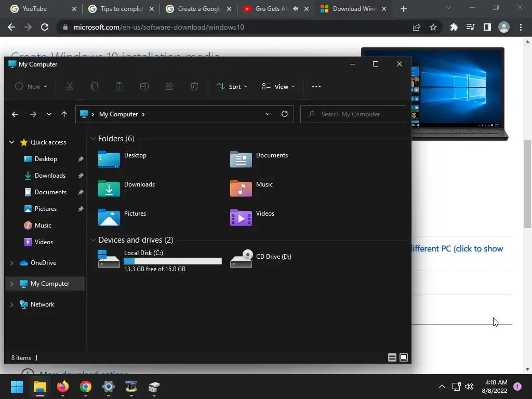
Task: Select Pictures in Quick access sidebar
Action: 45,209
